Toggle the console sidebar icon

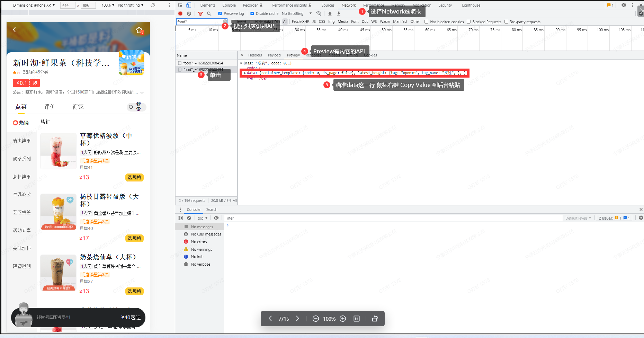tap(180, 218)
